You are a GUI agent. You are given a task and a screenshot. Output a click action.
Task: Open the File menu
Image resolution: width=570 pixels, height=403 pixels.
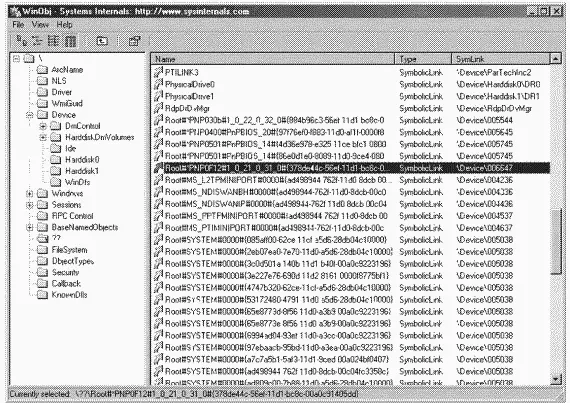point(18,25)
